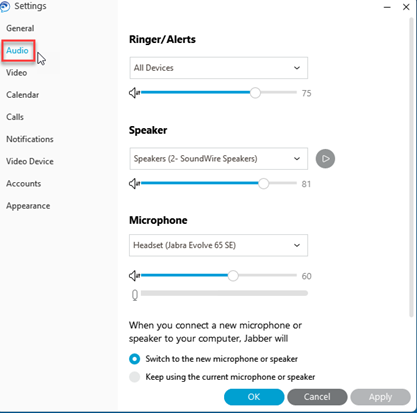Minimize the Settings window
The height and width of the screenshot is (413, 417).
coord(387,7)
